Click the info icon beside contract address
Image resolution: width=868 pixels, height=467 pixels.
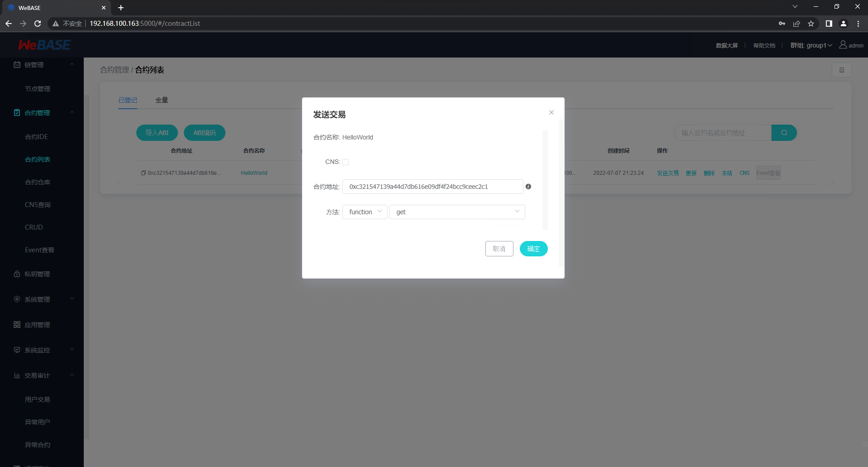pyautogui.click(x=528, y=187)
